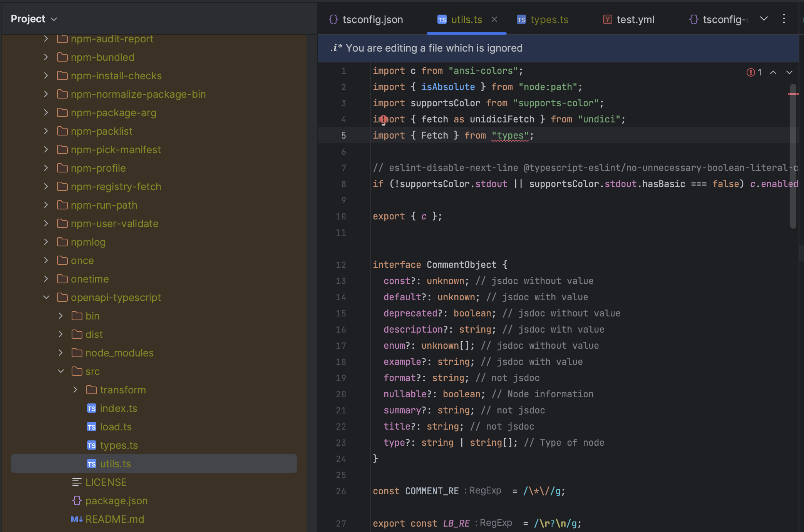Click the Markdown icon beside README.md
The height and width of the screenshot is (532, 804).
[77, 519]
